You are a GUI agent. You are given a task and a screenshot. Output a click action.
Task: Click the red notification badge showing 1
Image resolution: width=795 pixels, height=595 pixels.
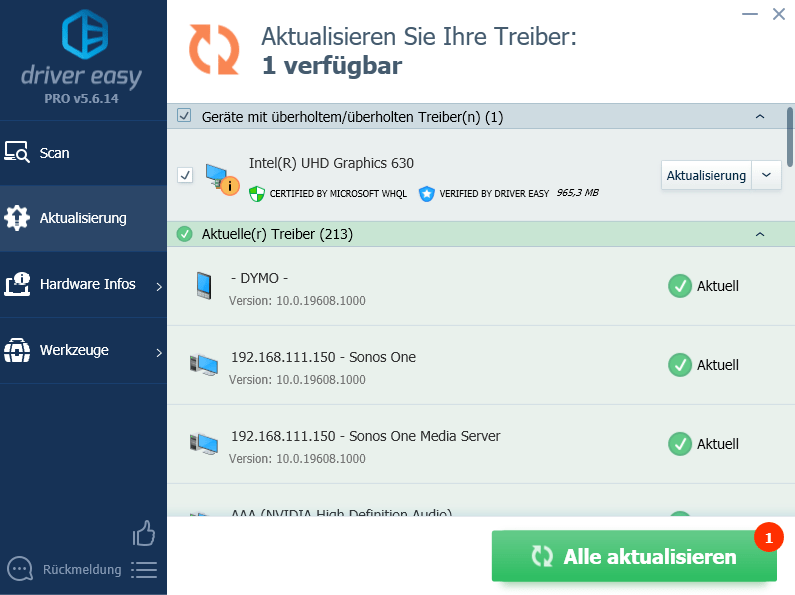click(x=769, y=537)
